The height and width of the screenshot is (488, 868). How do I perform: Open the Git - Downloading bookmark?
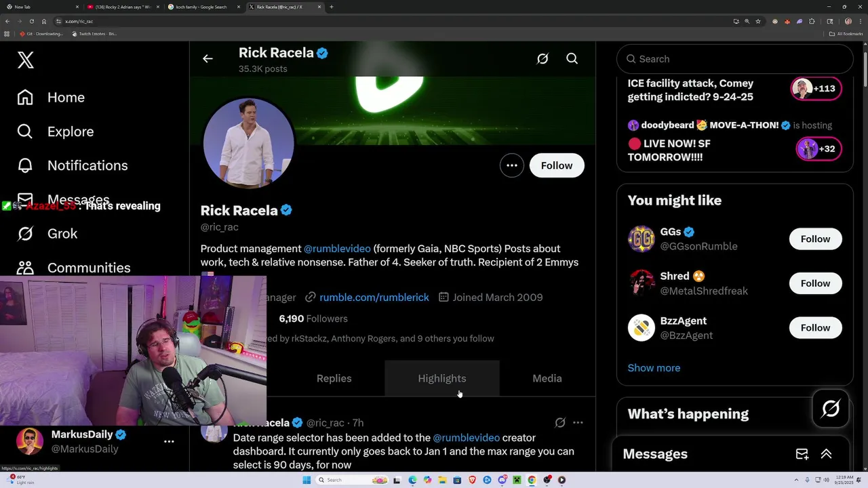tap(42, 34)
